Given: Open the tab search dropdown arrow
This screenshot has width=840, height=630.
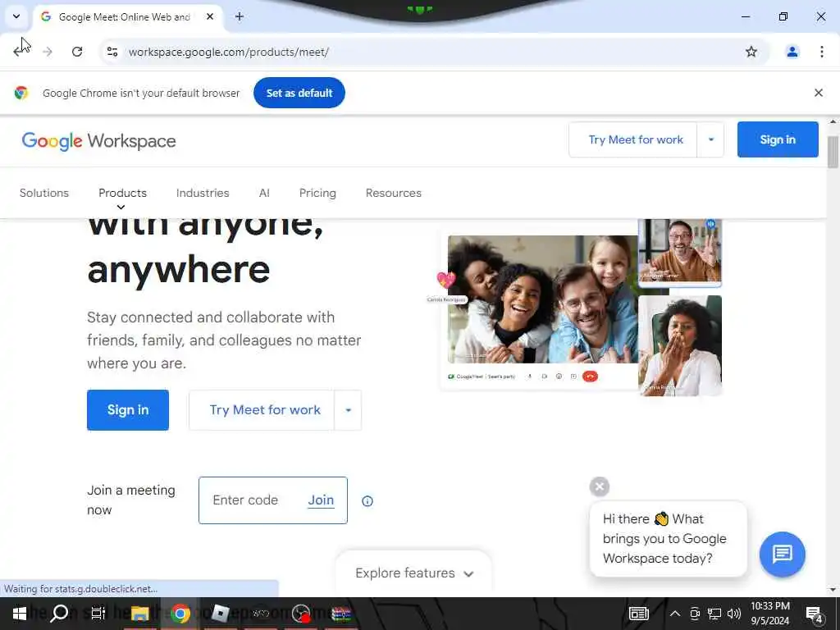Looking at the screenshot, I should coord(16,16).
